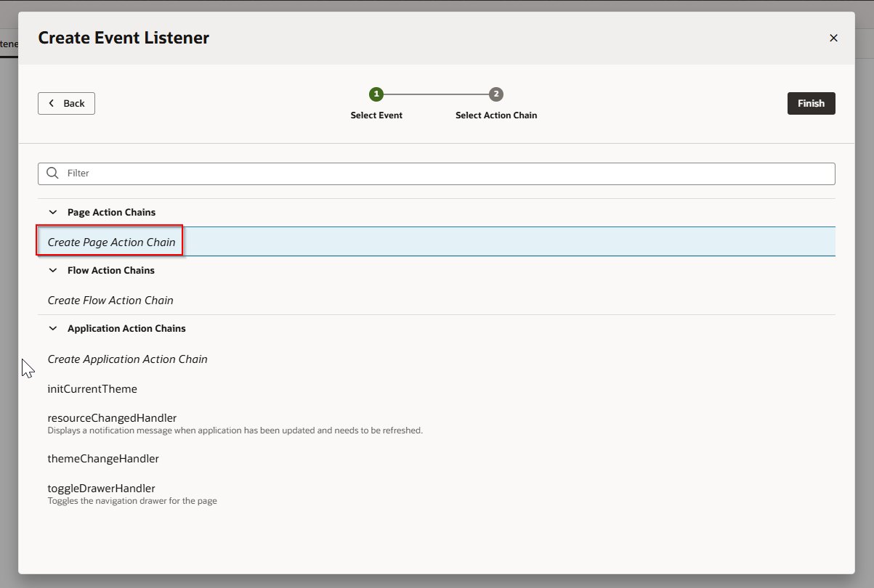Image resolution: width=874 pixels, height=588 pixels.
Task: Choose the initCurrentTheme action chain
Action: coord(92,389)
